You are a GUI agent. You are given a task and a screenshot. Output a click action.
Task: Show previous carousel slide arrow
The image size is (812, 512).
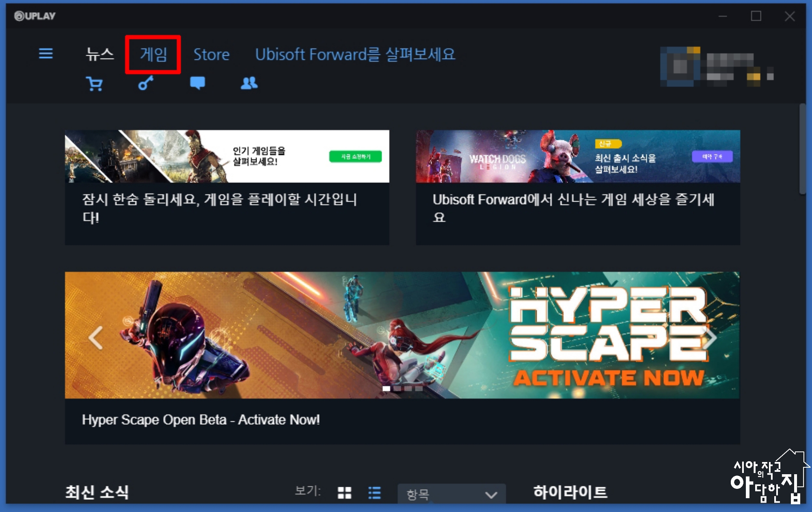coord(96,338)
